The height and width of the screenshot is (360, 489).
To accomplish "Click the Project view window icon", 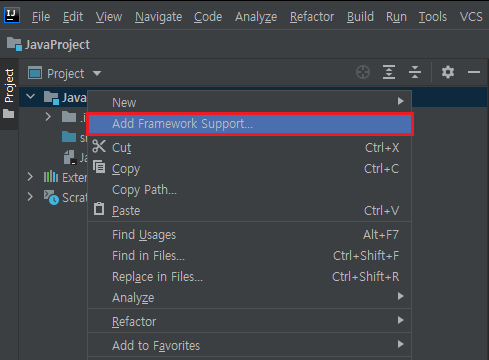I will [35, 73].
